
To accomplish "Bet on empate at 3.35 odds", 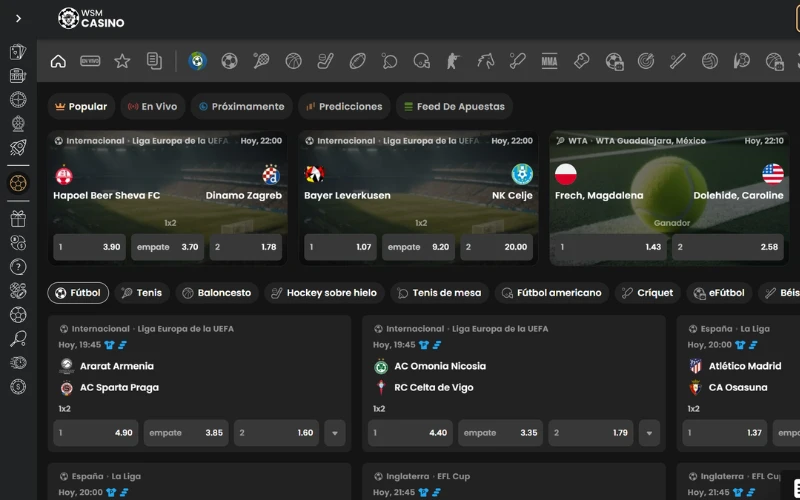I will [x=500, y=433].
